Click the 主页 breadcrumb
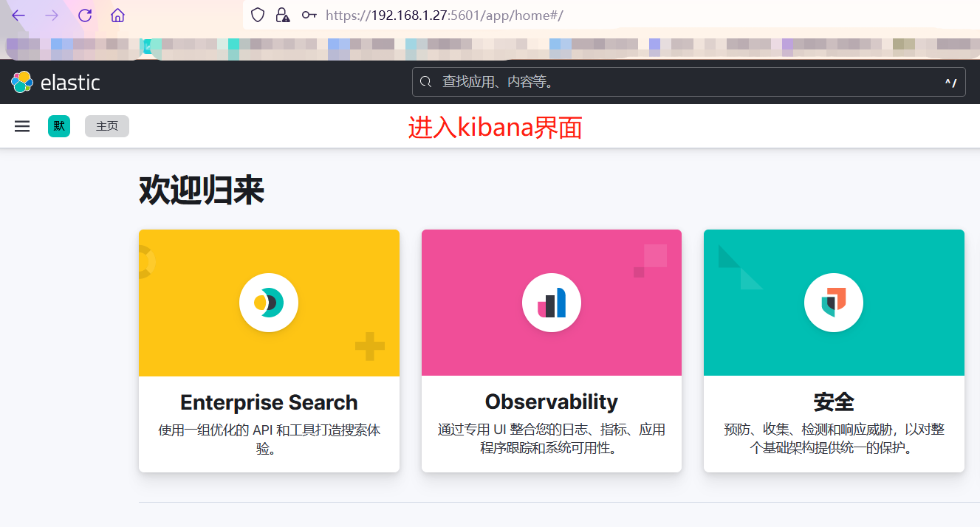This screenshot has height=527, width=980. (x=107, y=126)
